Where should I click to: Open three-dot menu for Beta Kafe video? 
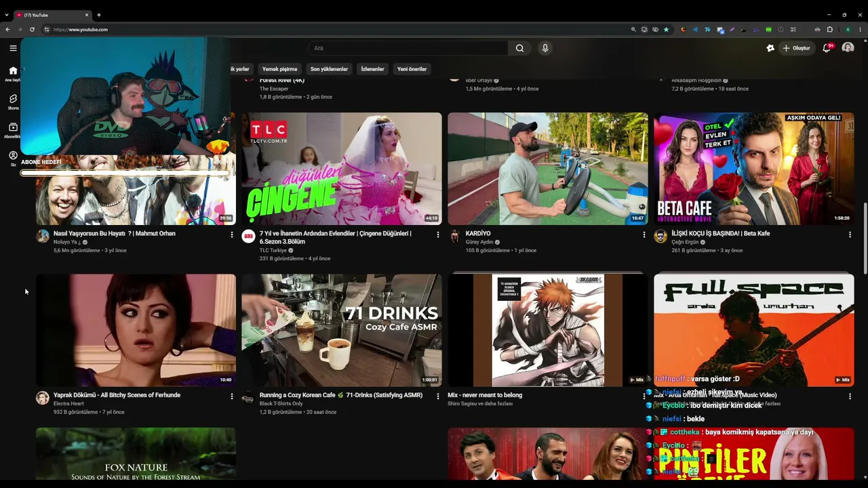pos(850,235)
